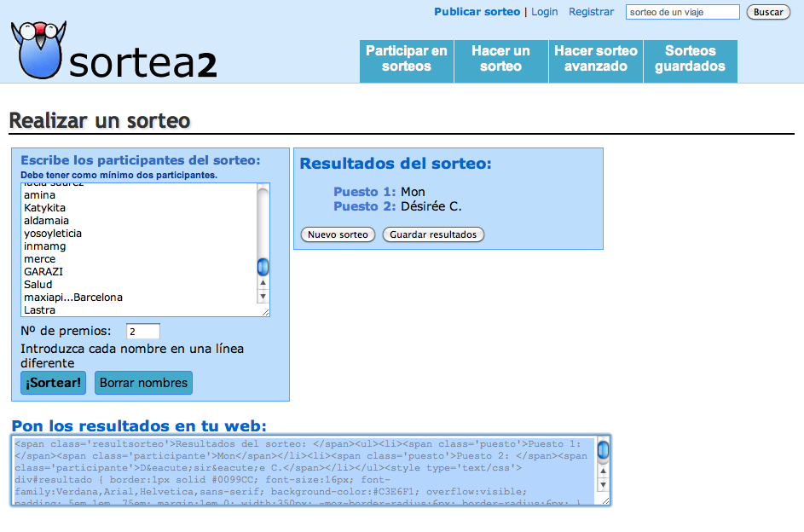Click the Registrar link

[x=591, y=12]
